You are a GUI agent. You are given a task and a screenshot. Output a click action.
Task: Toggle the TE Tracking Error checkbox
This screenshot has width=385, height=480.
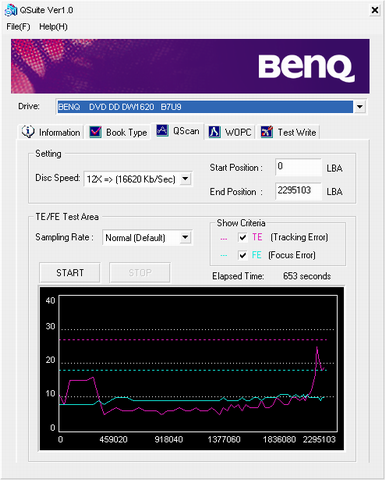243,237
